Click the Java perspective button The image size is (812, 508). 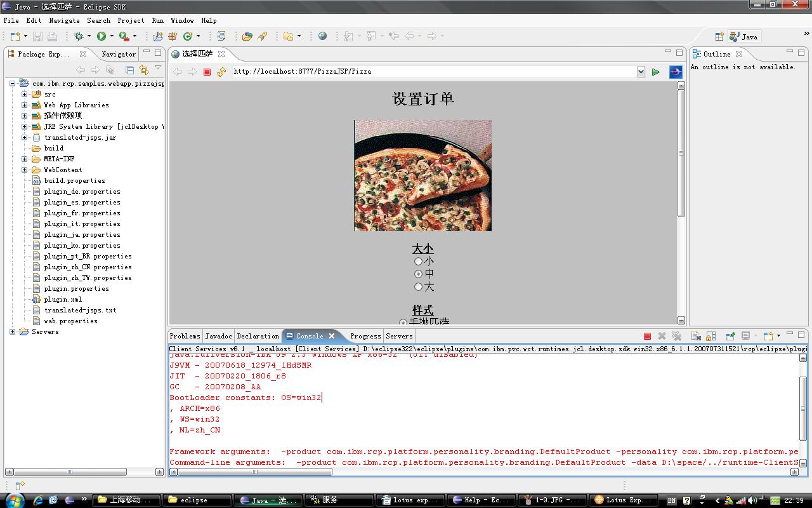[x=744, y=37]
